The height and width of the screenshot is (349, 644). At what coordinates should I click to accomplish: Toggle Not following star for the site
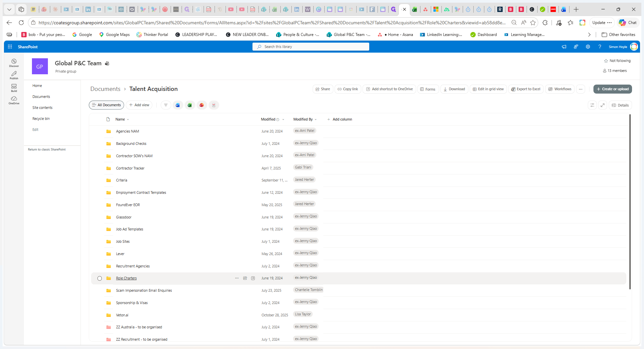(x=617, y=61)
